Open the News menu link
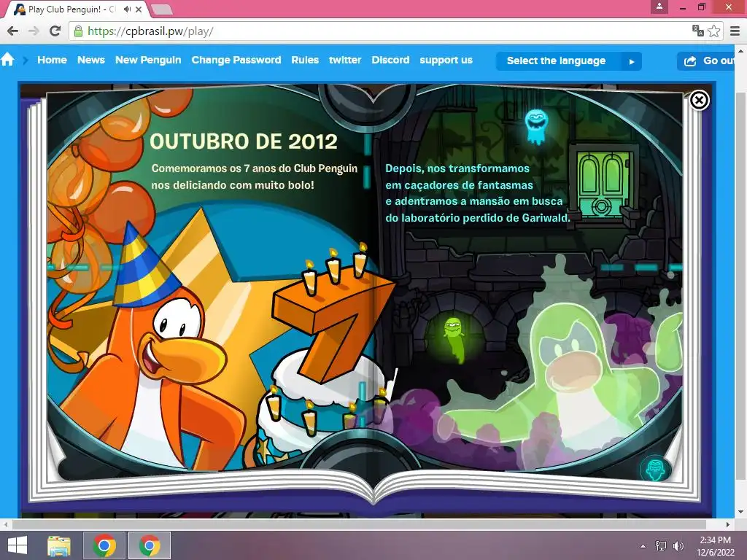Viewport: 747px width, 560px height. click(91, 60)
